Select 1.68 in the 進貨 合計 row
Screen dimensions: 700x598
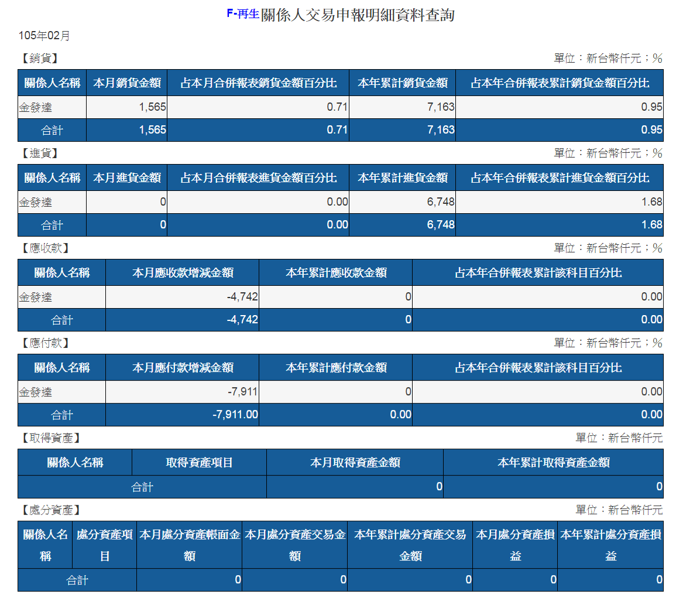tap(652, 225)
